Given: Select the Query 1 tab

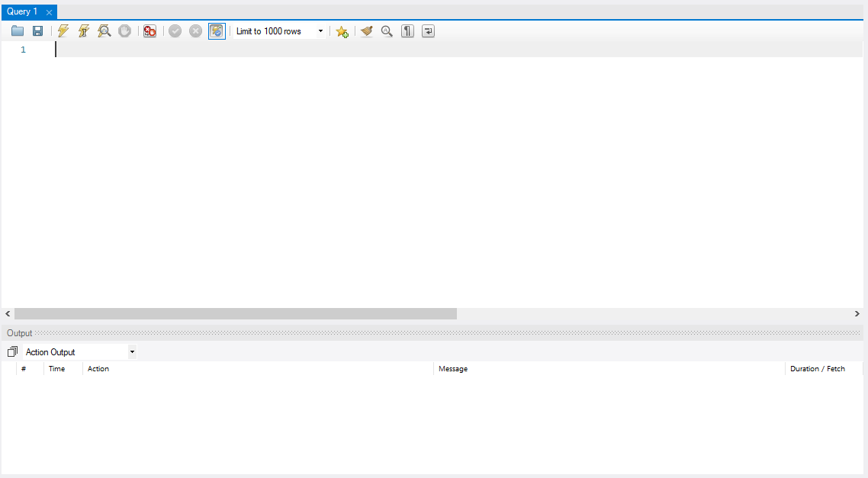Looking at the screenshot, I should pos(23,11).
